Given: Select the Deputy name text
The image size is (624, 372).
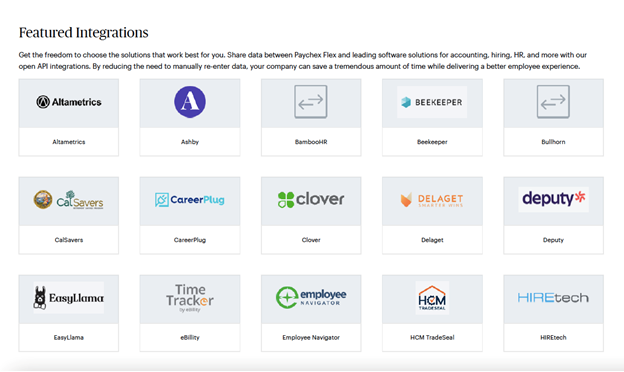Looking at the screenshot, I should coord(553,240).
